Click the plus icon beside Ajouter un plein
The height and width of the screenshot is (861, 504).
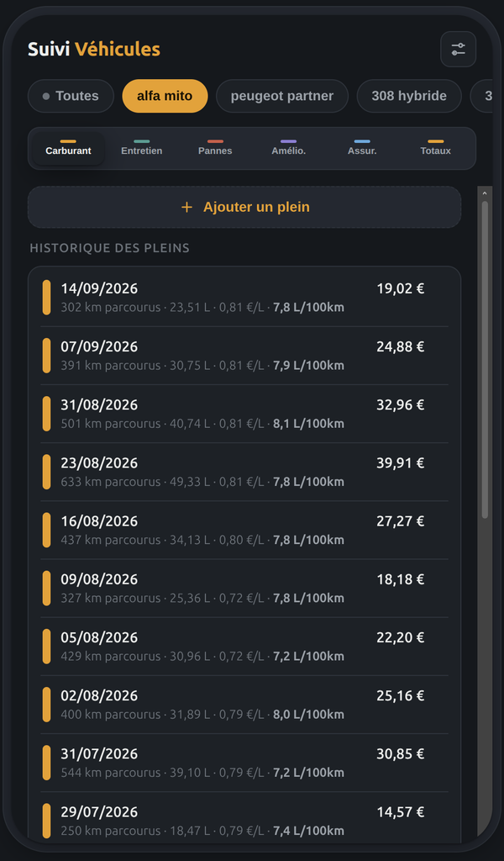[186, 207]
